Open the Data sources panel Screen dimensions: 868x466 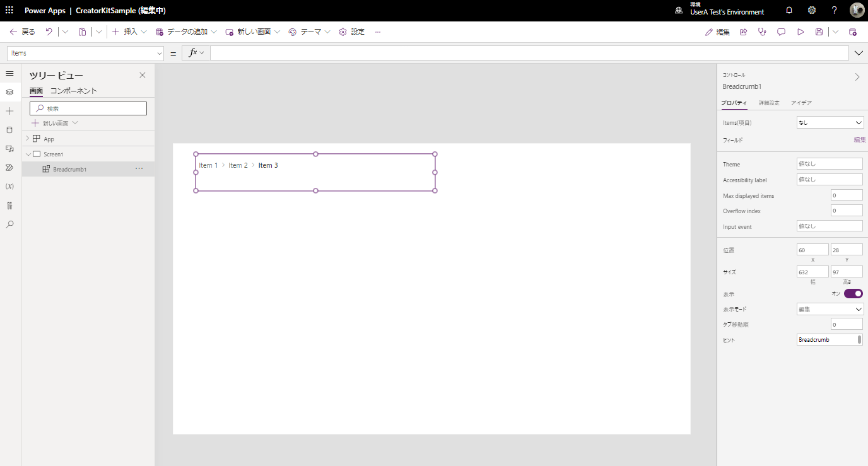pos(9,130)
